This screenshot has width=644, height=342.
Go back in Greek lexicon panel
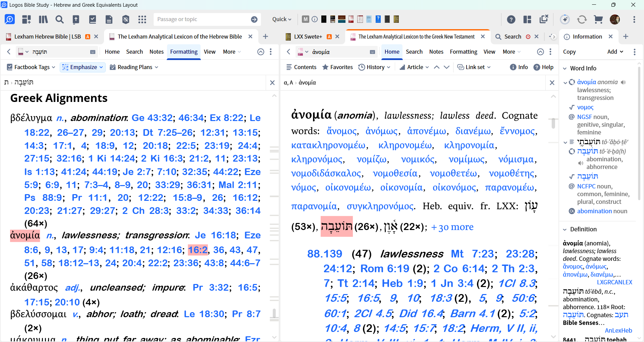pyautogui.click(x=288, y=52)
